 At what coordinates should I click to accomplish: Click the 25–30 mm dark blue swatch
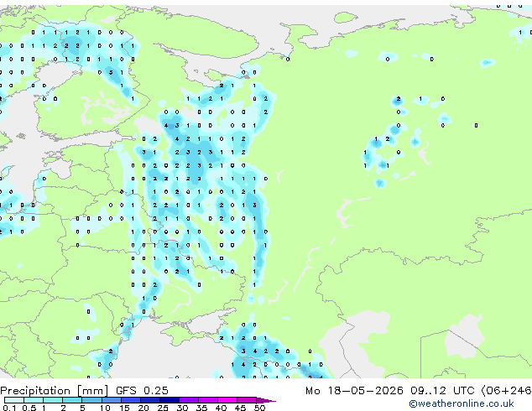(170, 400)
